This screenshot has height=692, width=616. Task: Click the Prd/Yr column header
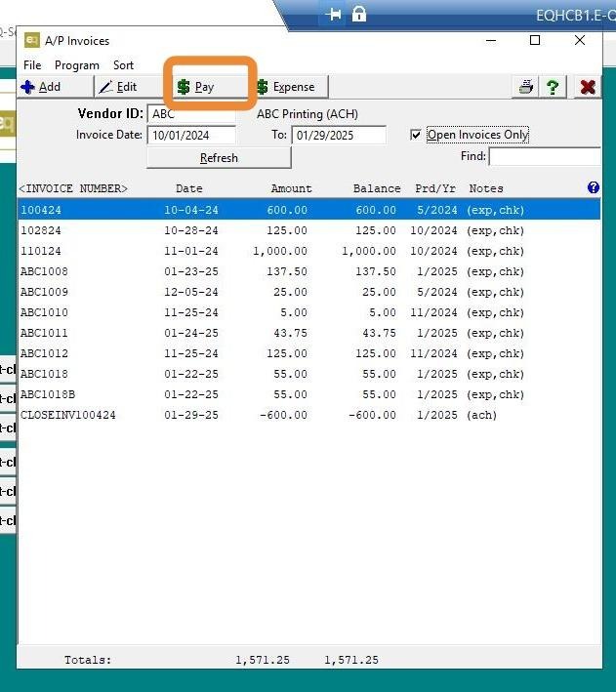pos(435,188)
